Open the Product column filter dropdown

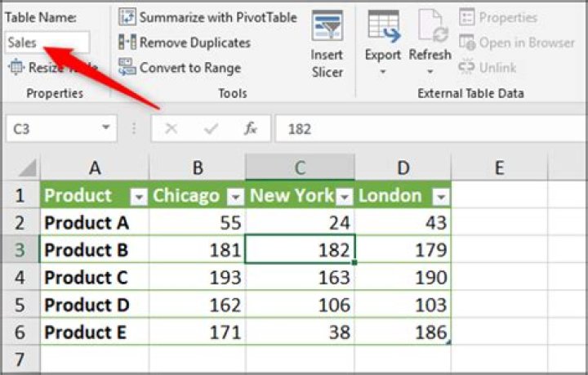click(139, 196)
